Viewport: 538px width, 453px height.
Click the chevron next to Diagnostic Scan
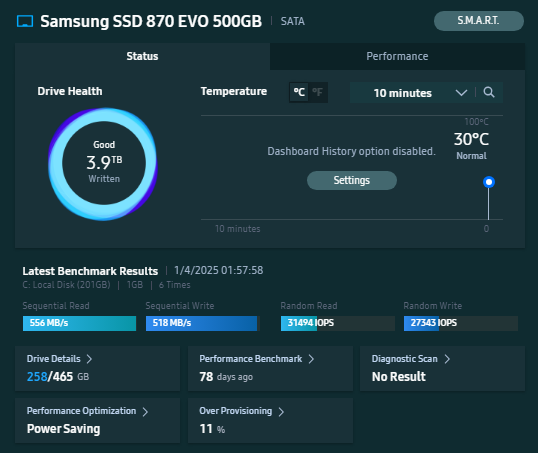(447, 359)
